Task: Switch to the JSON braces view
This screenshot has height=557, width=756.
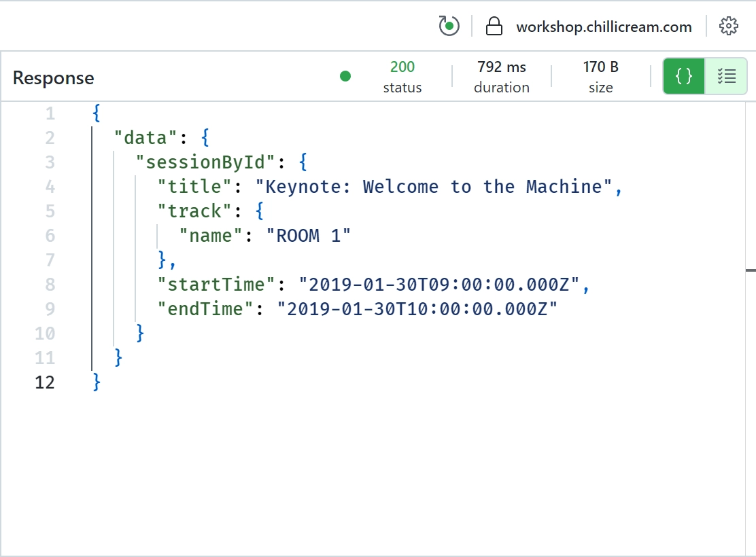Action: pos(684,76)
